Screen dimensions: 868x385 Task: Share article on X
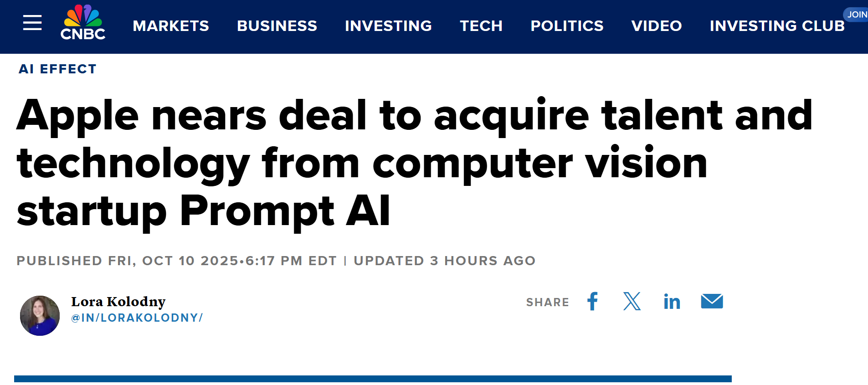632,301
